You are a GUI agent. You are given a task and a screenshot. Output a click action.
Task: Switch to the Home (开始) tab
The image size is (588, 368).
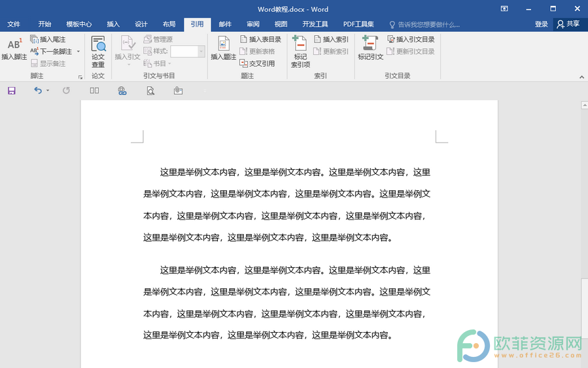pyautogui.click(x=44, y=24)
